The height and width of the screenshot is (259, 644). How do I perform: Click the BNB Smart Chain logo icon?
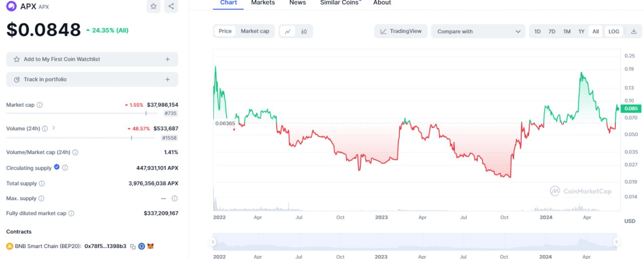10,246
